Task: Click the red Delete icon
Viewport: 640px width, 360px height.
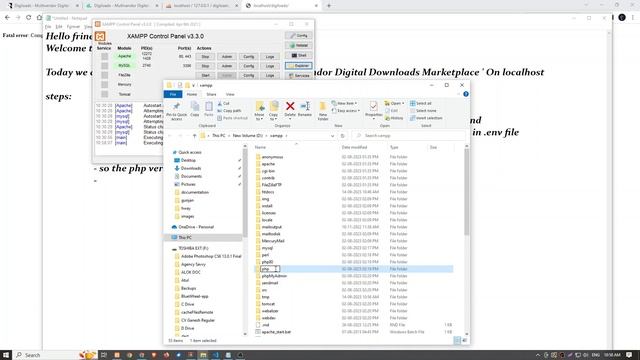Action: click(290, 106)
